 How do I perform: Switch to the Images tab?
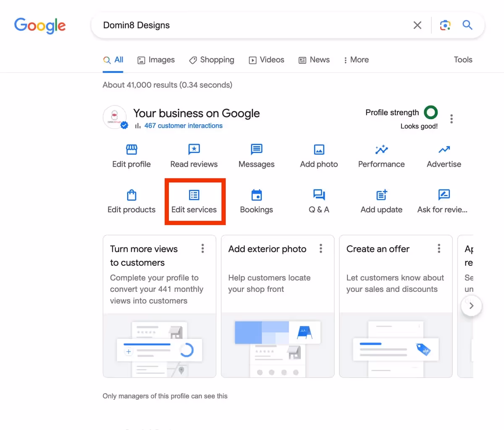tap(156, 60)
